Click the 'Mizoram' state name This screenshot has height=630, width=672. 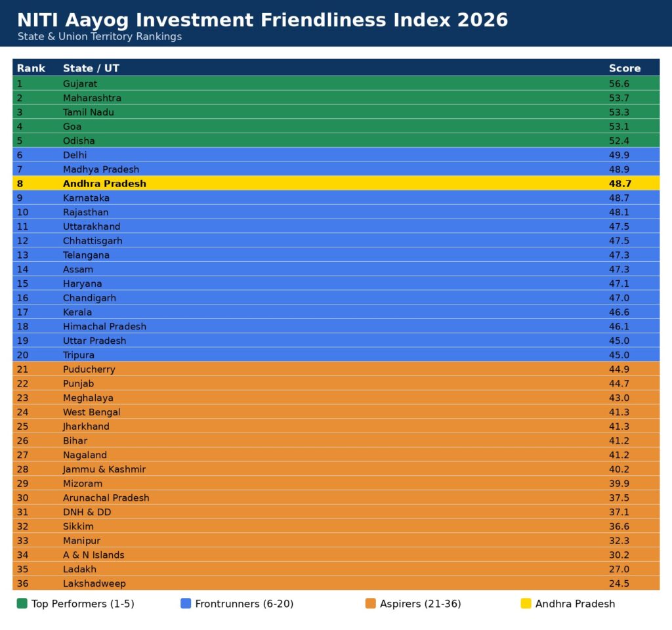pos(83,484)
